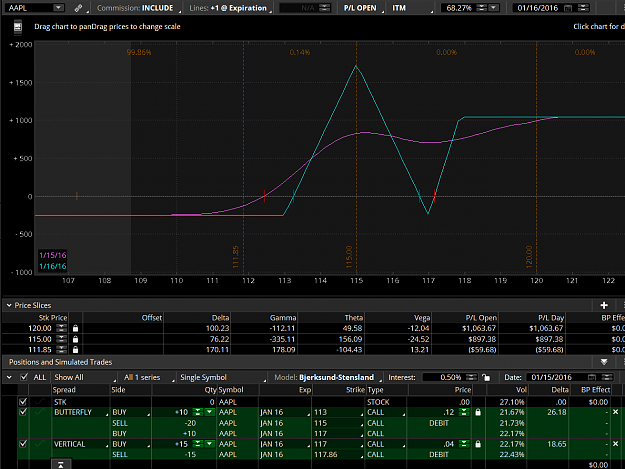Screen dimensions: 625x469
Task: Click the 1/16/16 cyan legend entry
Action: point(53,266)
